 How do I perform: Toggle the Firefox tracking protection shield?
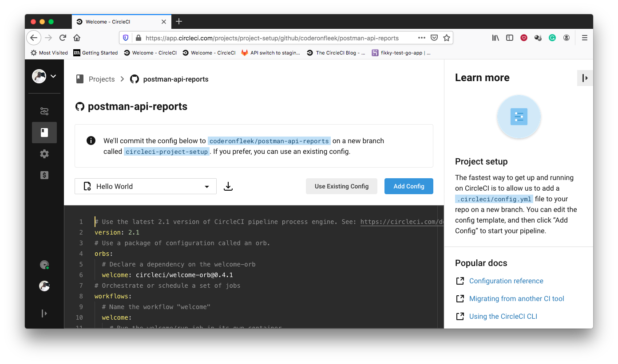(126, 38)
